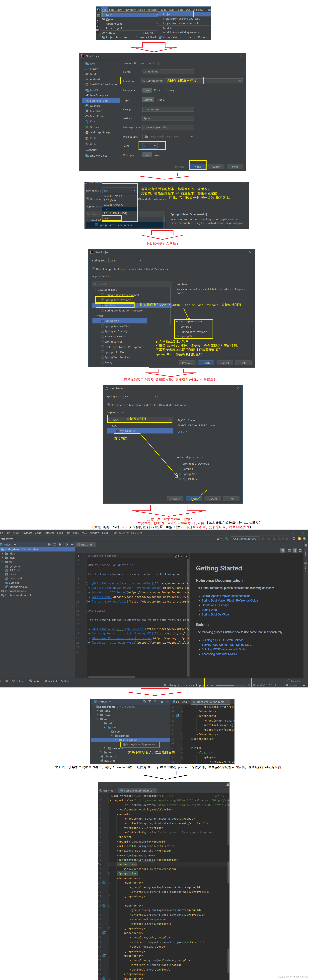The width and height of the screenshot is (311, 980).
Task: Open Problems tool window
Action: tap(19, 681)
